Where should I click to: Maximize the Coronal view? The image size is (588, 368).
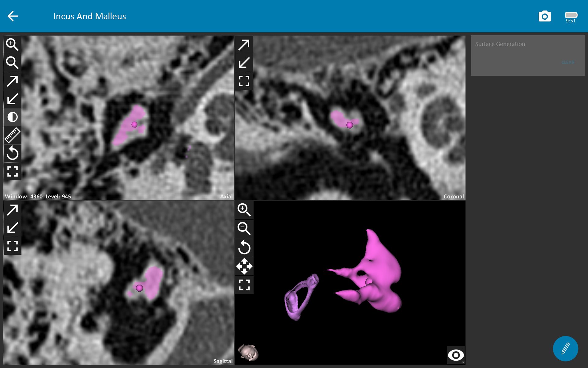(244, 81)
